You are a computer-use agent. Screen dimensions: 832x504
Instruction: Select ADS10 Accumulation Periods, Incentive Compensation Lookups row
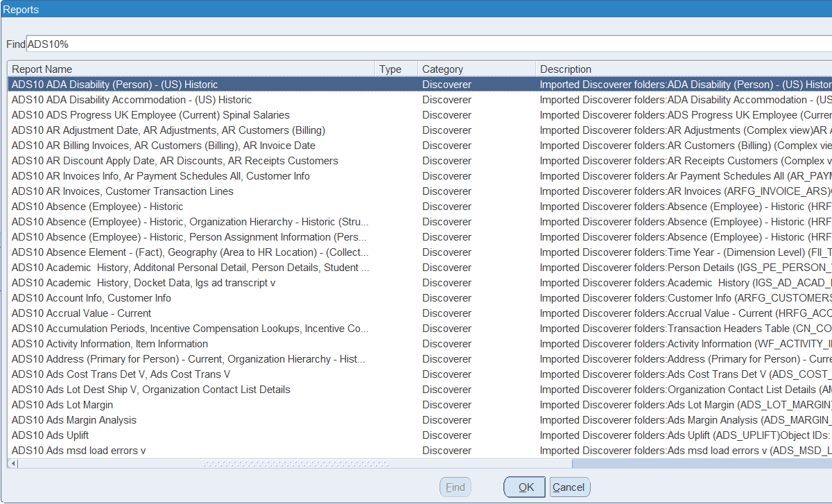[x=420, y=329]
